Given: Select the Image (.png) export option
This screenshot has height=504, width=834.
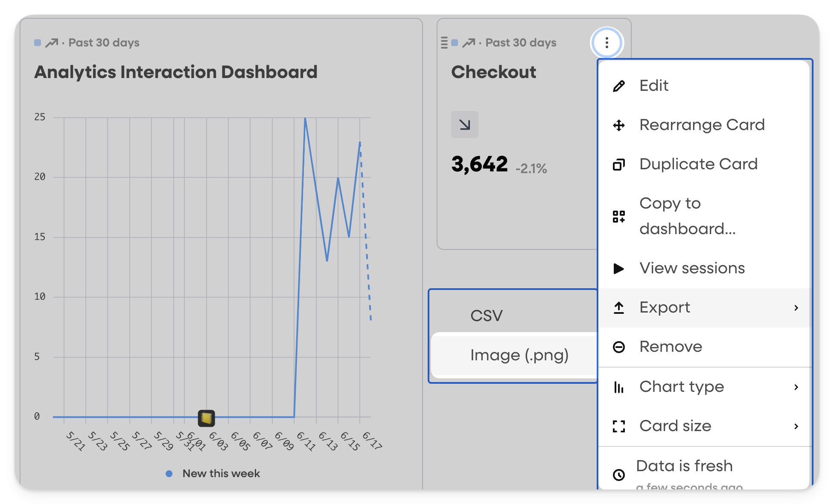Looking at the screenshot, I should (x=519, y=355).
